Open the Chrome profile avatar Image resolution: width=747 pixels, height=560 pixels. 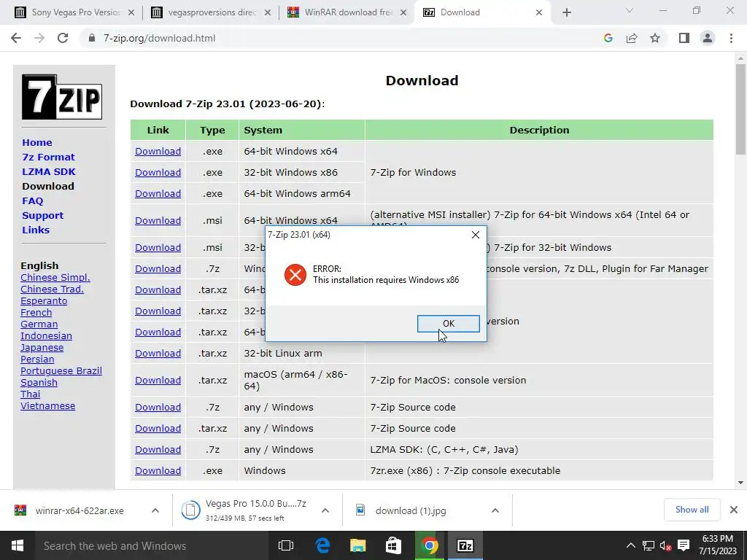(708, 38)
